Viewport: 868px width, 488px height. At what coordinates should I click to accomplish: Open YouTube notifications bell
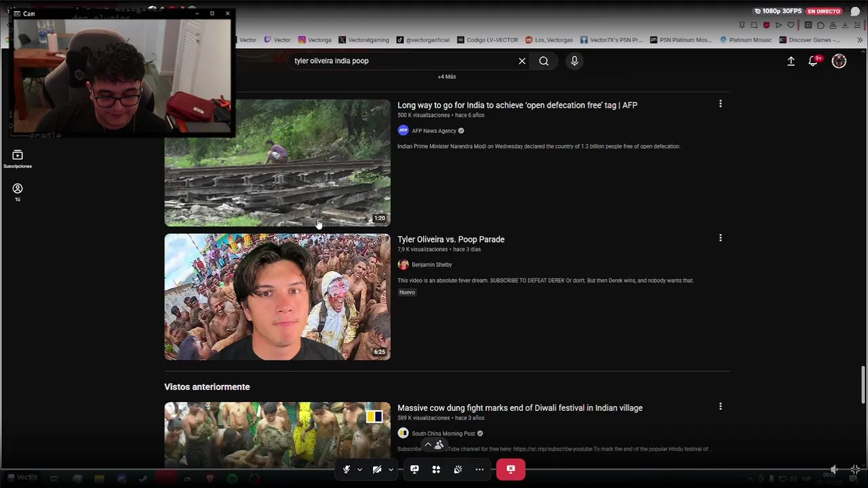click(813, 61)
